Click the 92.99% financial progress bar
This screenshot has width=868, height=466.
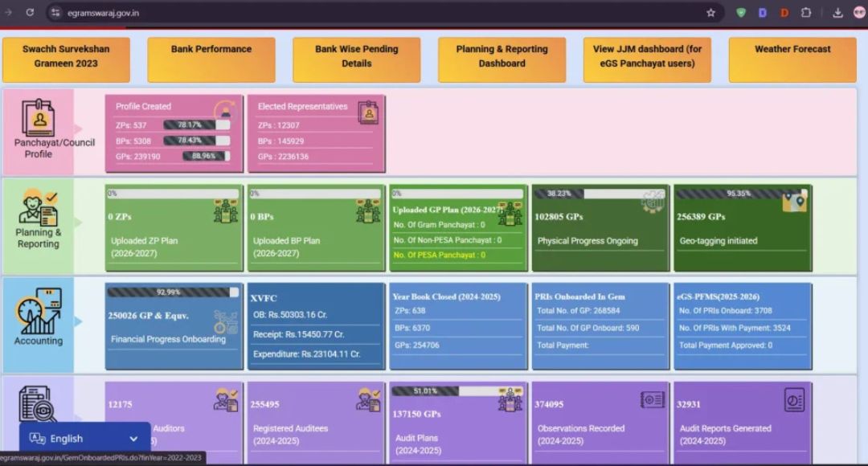point(174,292)
